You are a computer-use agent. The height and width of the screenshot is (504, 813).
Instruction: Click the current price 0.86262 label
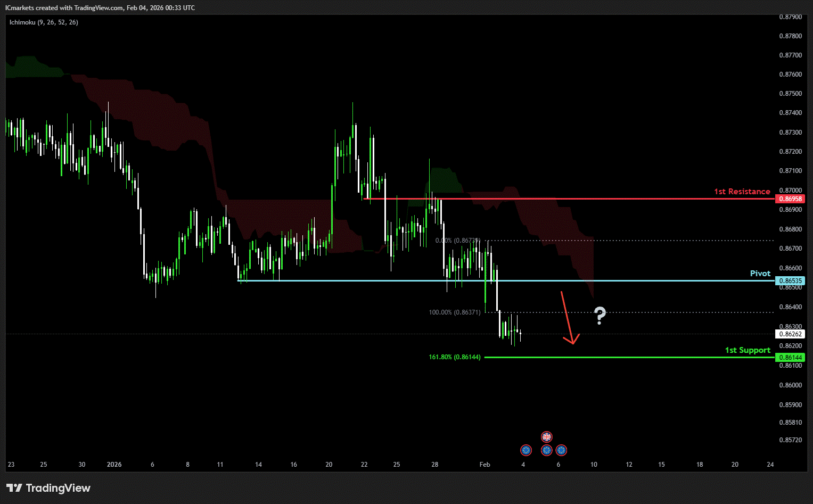pos(791,334)
